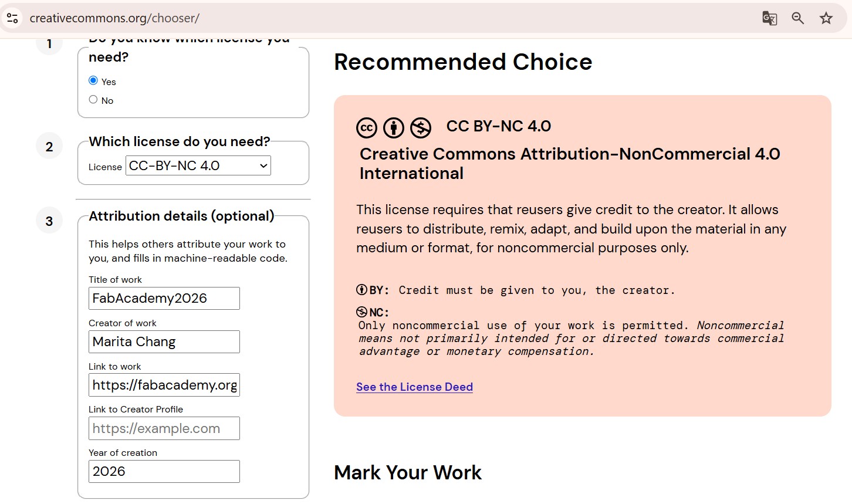The image size is (852, 504).
Task: Click the 'Credit must be given to you' text
Action: pyautogui.click(x=536, y=290)
